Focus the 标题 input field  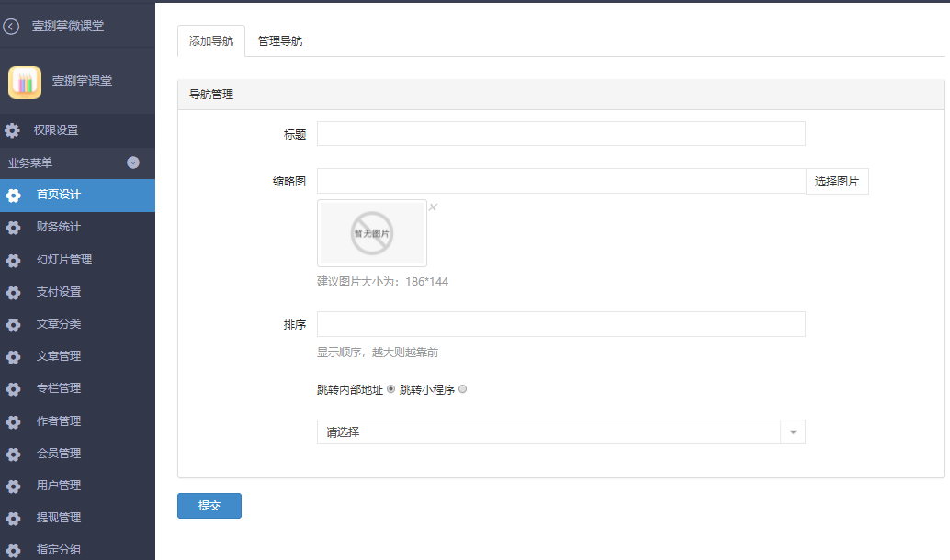click(561, 133)
